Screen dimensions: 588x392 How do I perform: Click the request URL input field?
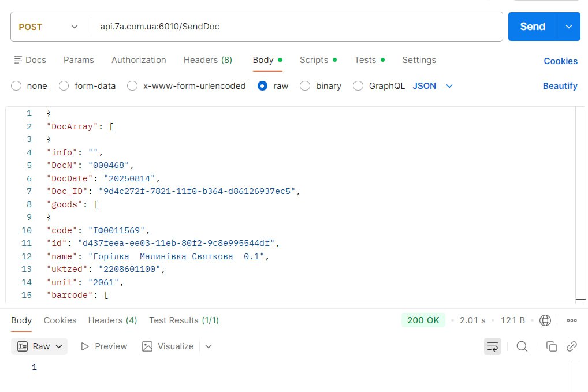point(295,27)
